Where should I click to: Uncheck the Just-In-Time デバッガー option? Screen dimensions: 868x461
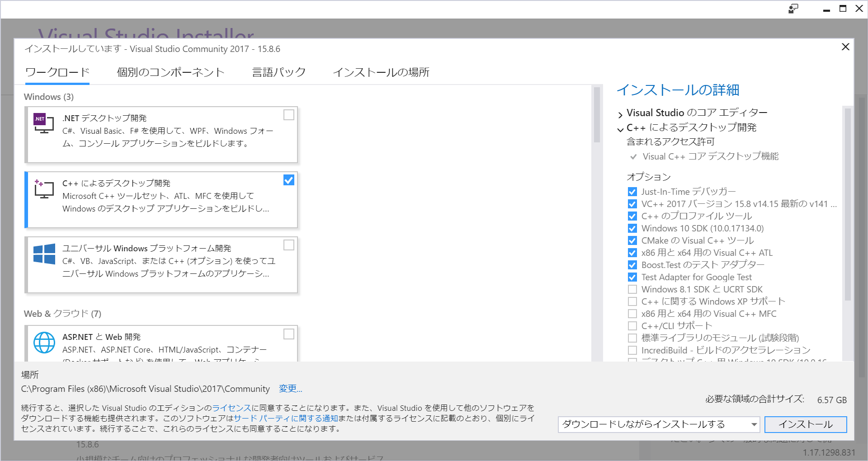[632, 192]
